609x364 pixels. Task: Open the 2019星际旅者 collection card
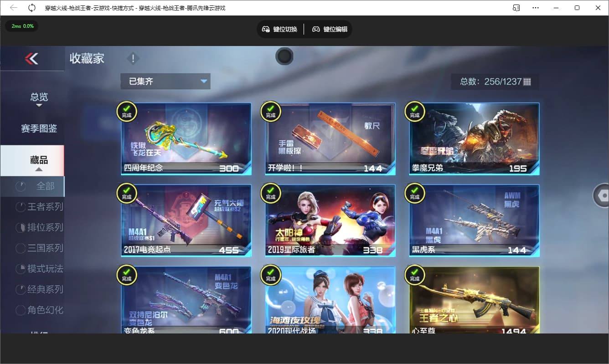(330, 220)
